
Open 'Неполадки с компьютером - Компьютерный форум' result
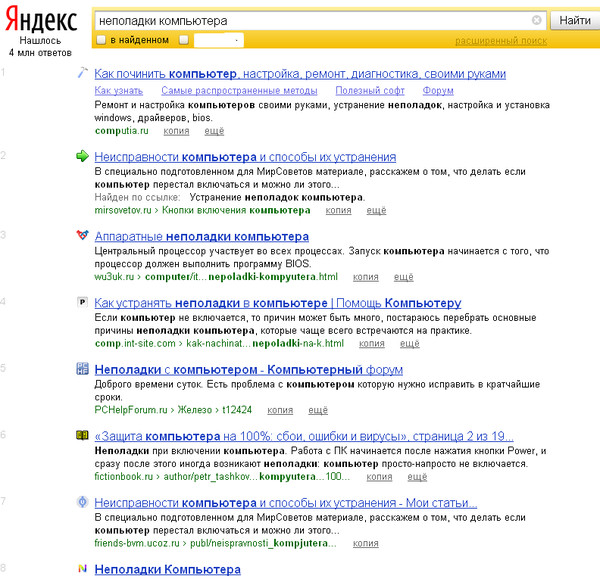248,370
